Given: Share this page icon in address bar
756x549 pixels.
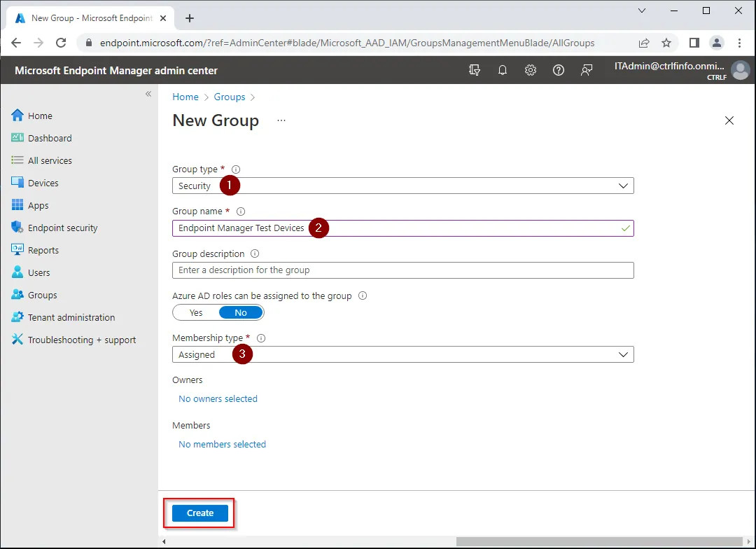Looking at the screenshot, I should point(644,43).
